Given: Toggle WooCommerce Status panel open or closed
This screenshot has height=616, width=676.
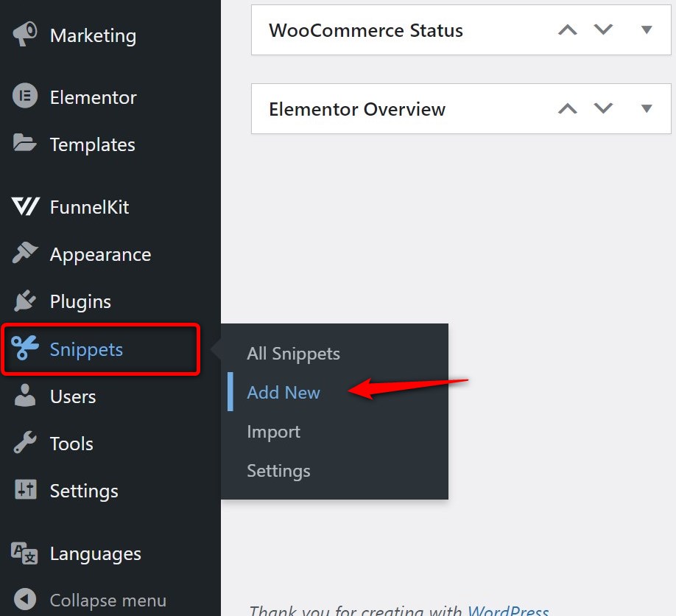Looking at the screenshot, I should pyautogui.click(x=647, y=30).
